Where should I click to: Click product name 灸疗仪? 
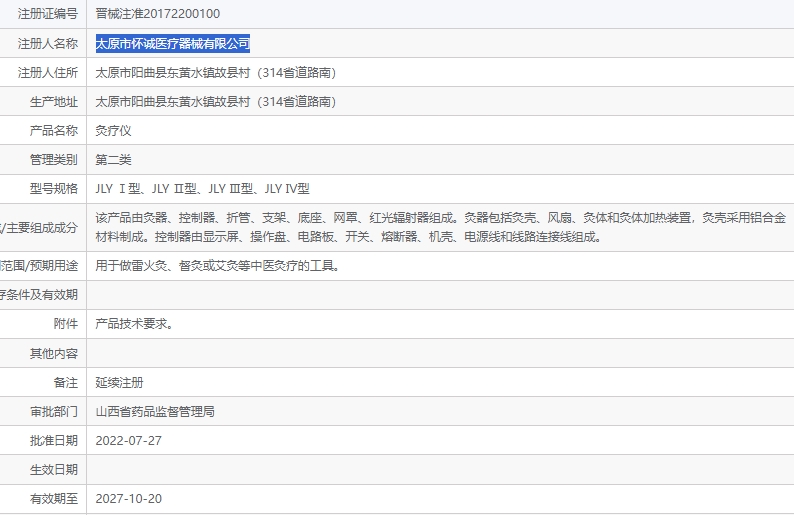[x=113, y=131]
